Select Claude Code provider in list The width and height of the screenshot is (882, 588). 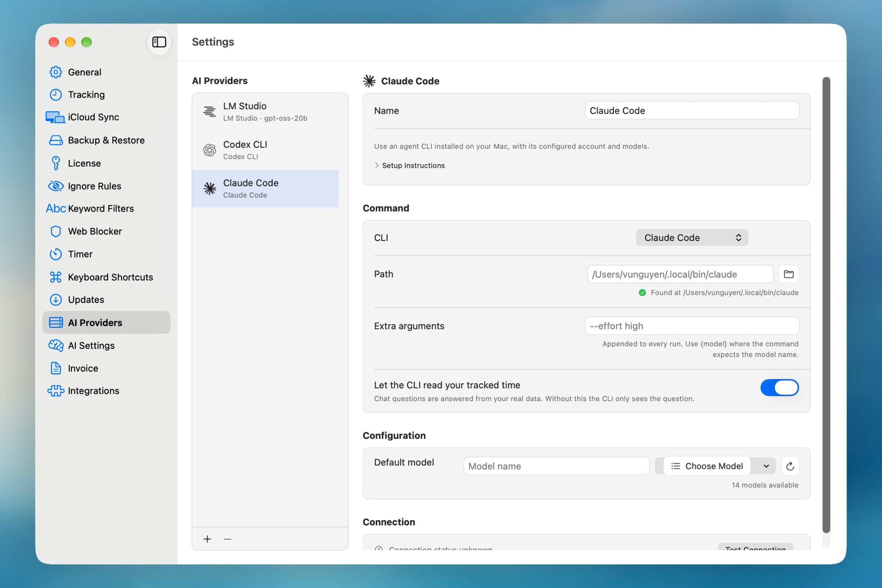click(265, 188)
